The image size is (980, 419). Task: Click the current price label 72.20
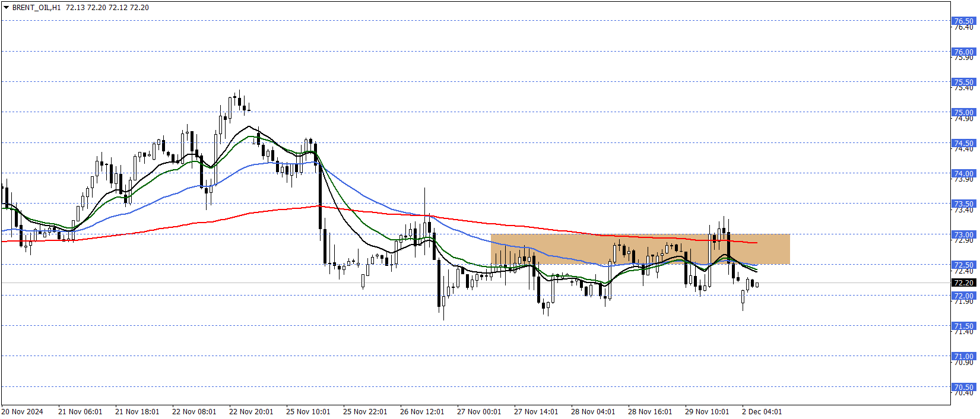tap(963, 282)
